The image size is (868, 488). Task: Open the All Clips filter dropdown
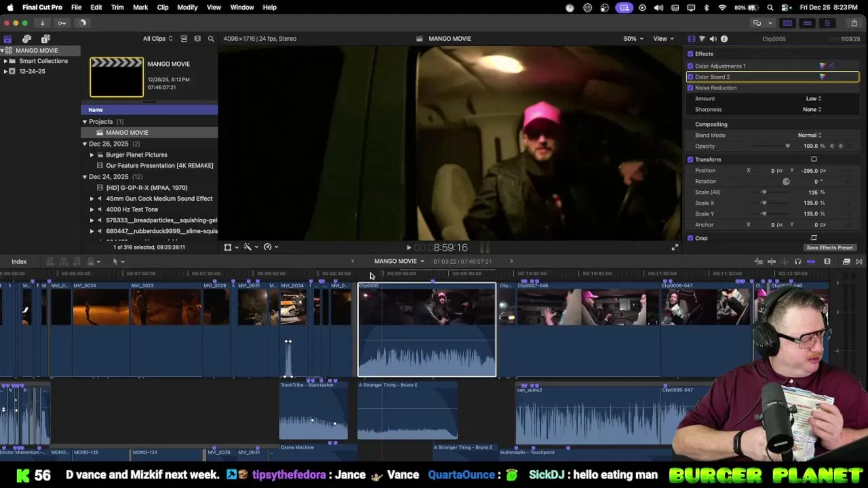coord(157,39)
